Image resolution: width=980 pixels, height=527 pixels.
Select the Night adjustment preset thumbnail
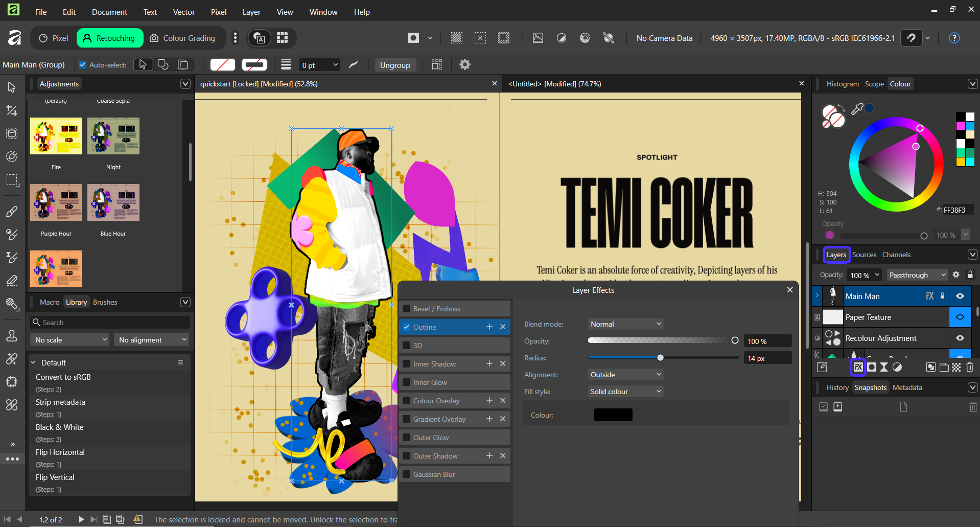pyautogui.click(x=113, y=136)
